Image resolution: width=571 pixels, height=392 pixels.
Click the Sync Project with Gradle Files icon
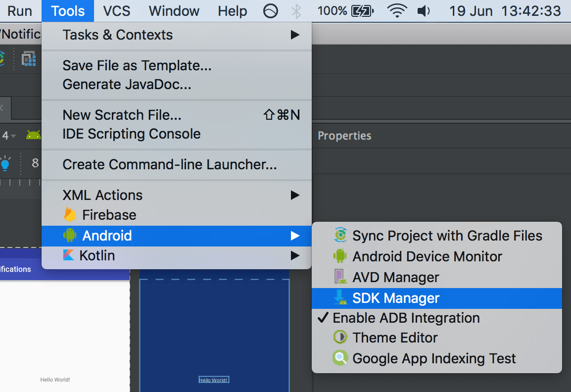tap(340, 235)
